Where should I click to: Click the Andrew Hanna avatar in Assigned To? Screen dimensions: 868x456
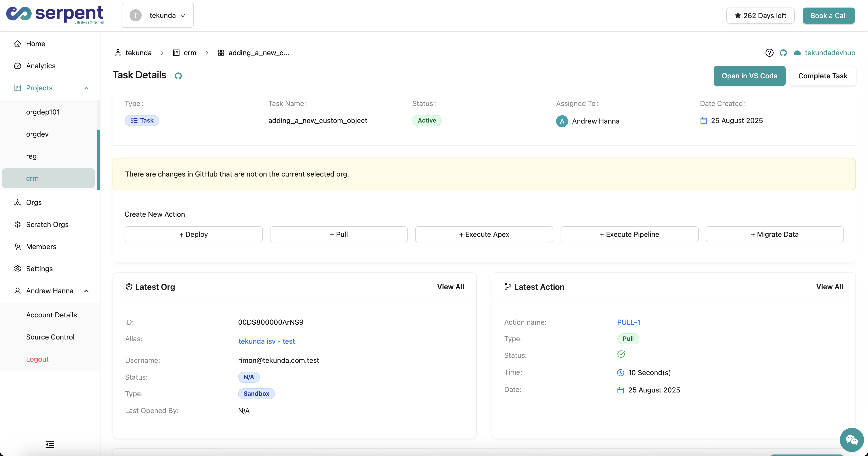point(562,121)
